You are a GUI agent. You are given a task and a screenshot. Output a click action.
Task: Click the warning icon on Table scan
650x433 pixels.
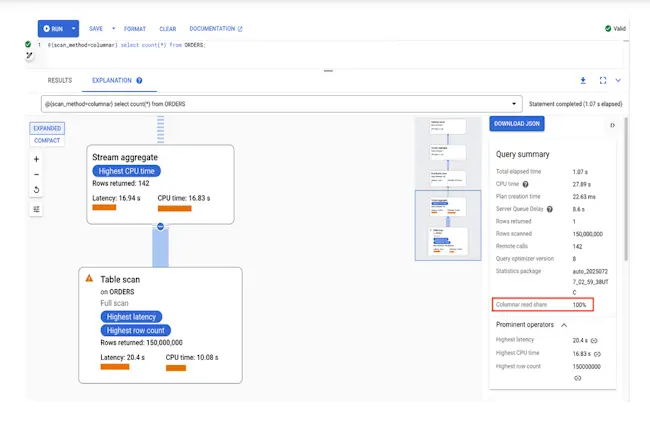pyautogui.click(x=89, y=278)
